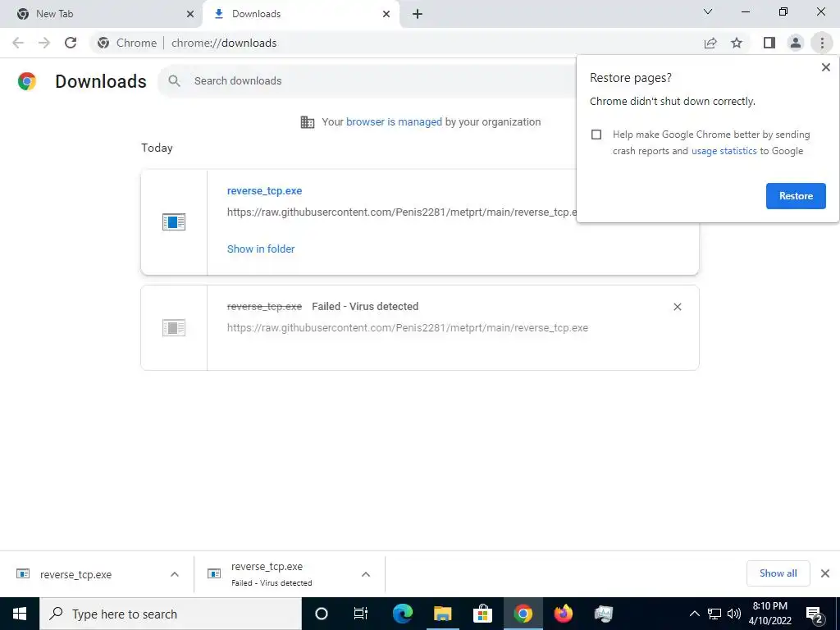This screenshot has height=630, width=840.
Task: Go back using the back arrow
Action: tap(18, 43)
